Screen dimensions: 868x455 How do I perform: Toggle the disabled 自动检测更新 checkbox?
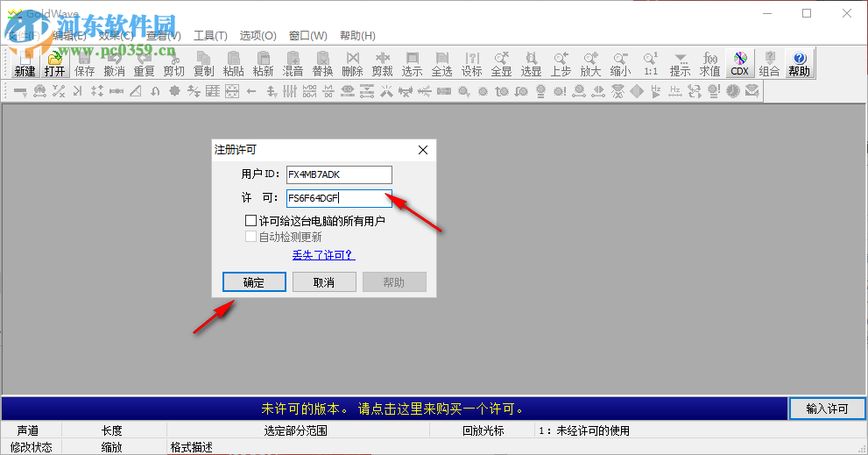251,238
